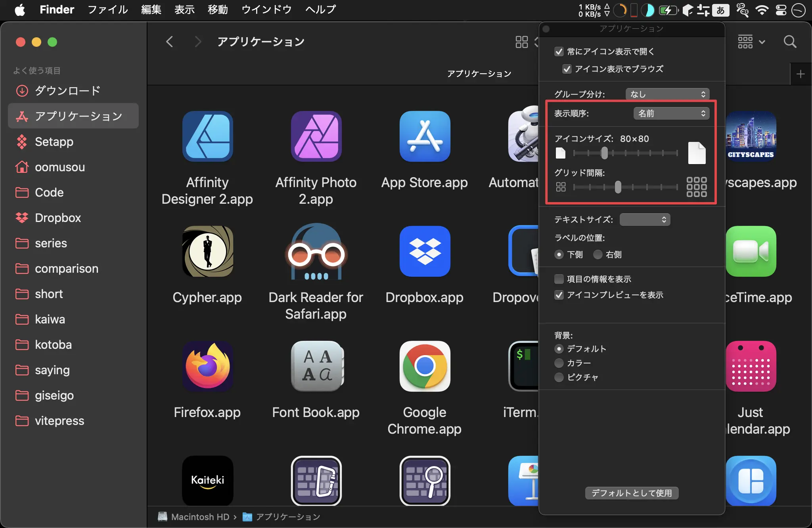Viewport: 812px width, 528px height.
Task: Open ヘルプ menu
Action: [x=320, y=10]
